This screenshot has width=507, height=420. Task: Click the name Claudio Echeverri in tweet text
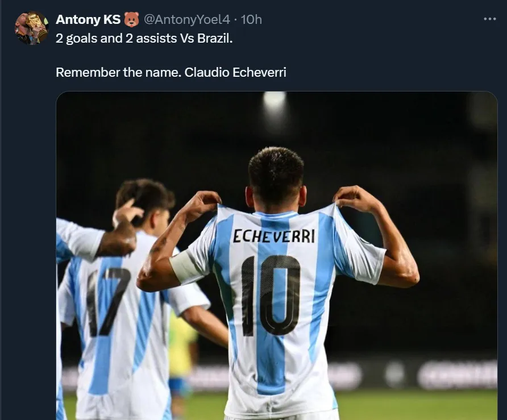click(235, 72)
